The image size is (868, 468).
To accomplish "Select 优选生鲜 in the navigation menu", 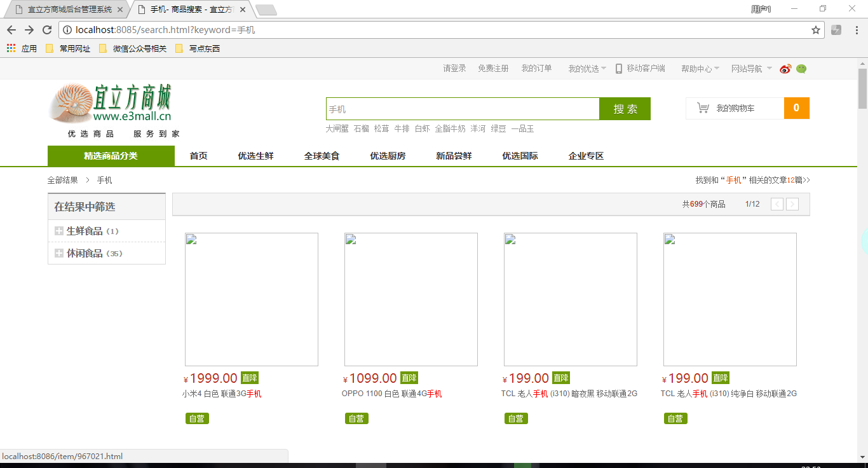I will pyautogui.click(x=255, y=156).
